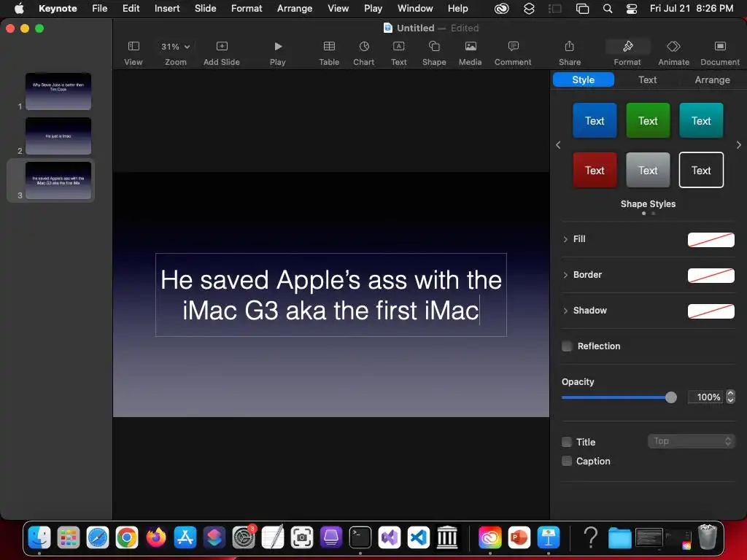Switch to the Arrange tab
747x560 pixels.
[712, 79]
